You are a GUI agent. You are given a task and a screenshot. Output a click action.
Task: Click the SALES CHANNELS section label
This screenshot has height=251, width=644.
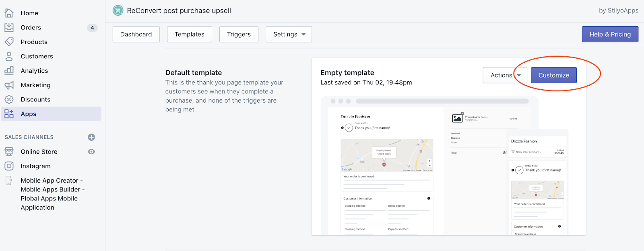[x=29, y=137]
